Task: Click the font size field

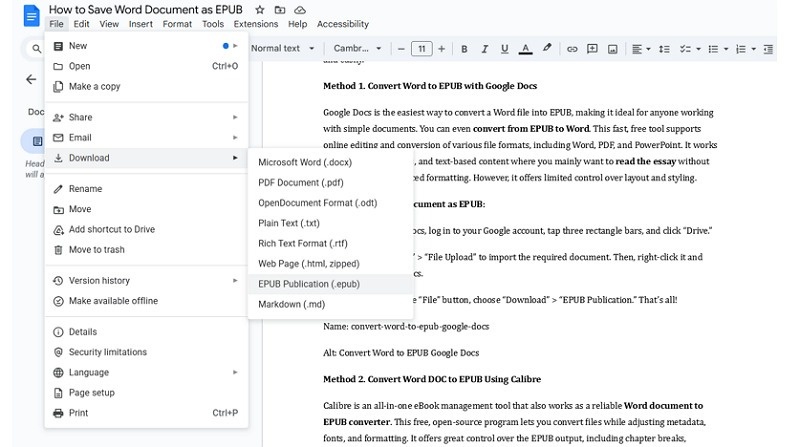Action: point(421,49)
